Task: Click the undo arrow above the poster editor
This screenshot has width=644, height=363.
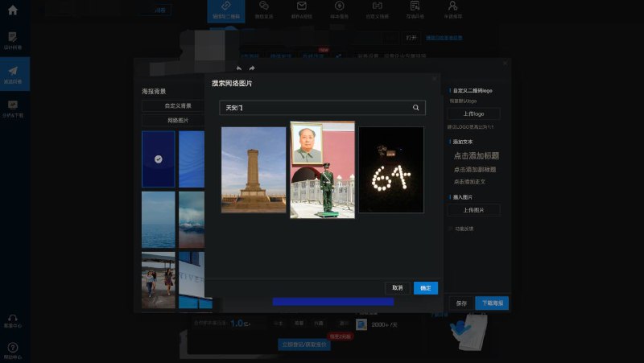Action: click(239, 68)
